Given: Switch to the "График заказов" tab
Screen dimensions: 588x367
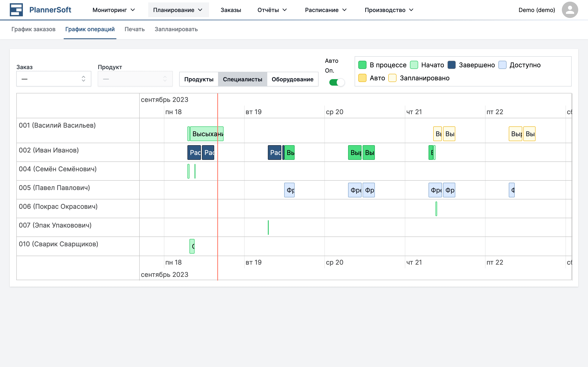Looking at the screenshot, I should click(x=33, y=29).
